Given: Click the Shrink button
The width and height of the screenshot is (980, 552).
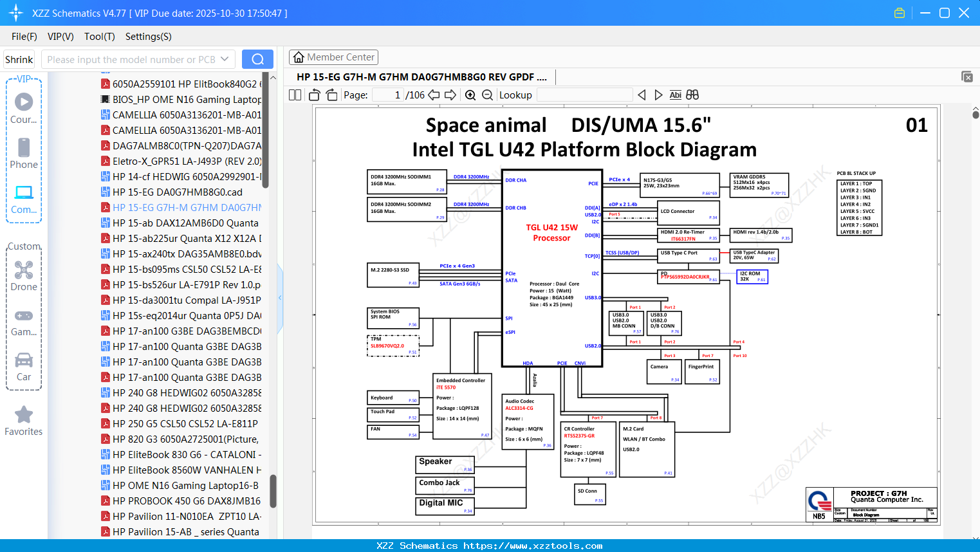Looking at the screenshot, I should coord(19,59).
